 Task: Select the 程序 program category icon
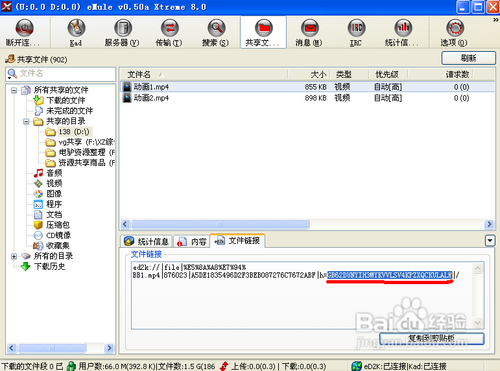click(x=38, y=204)
